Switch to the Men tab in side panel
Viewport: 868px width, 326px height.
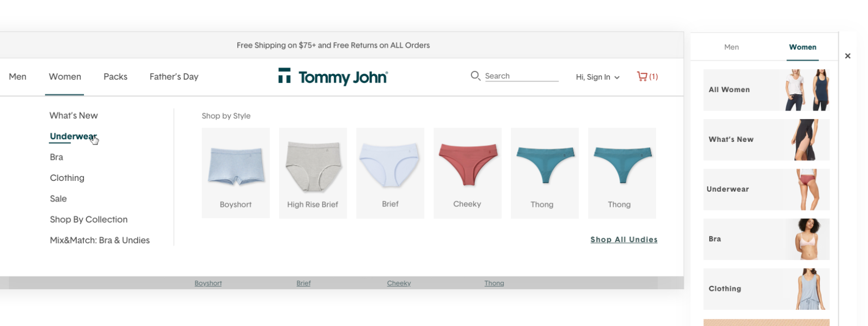pyautogui.click(x=731, y=47)
